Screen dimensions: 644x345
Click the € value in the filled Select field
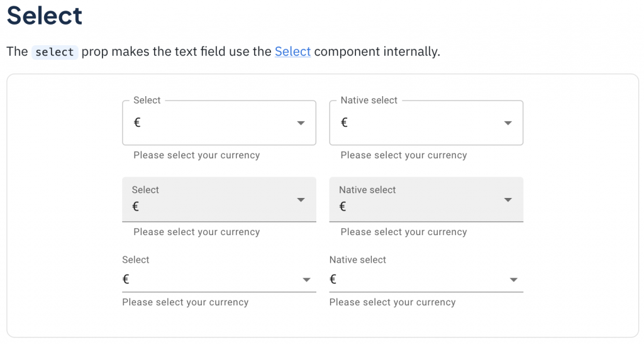pos(135,206)
